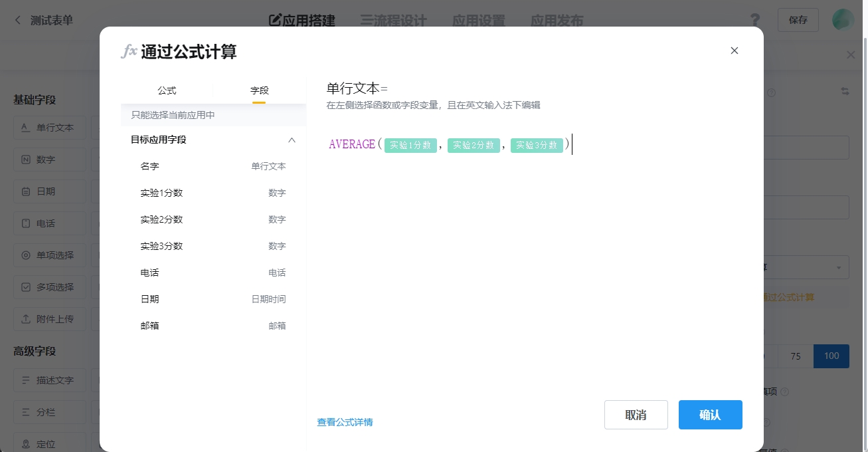Insert the 实验1分数 field from list
Screen dimensions: 868x452
coord(161,193)
